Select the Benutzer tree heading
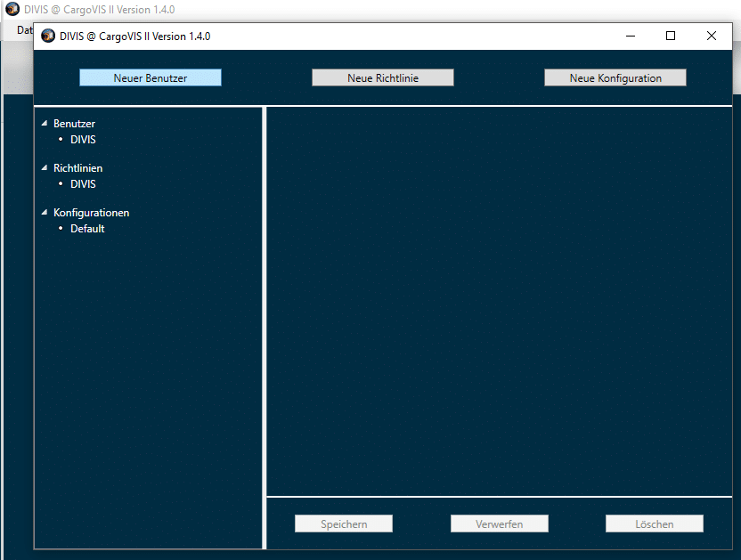 pyautogui.click(x=74, y=124)
